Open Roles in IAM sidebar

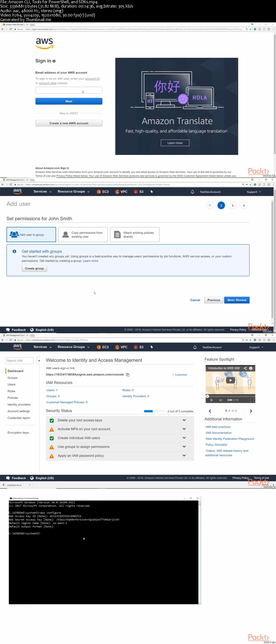point(11,391)
